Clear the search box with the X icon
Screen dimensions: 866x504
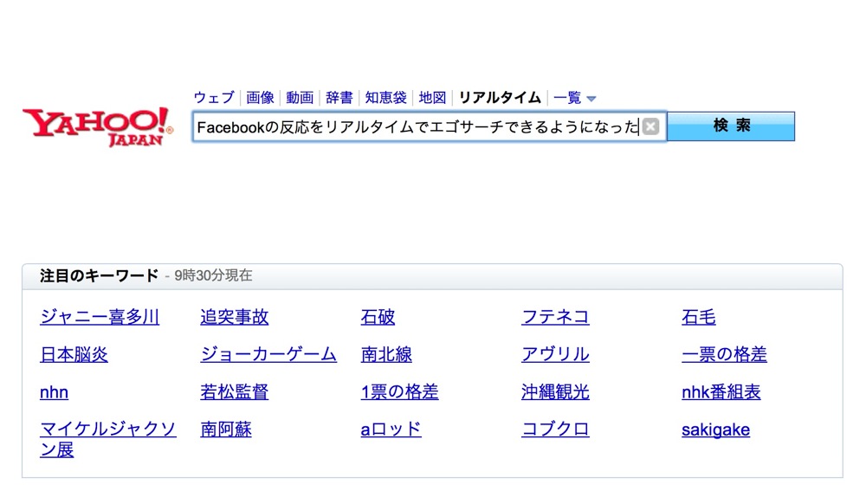click(x=651, y=126)
